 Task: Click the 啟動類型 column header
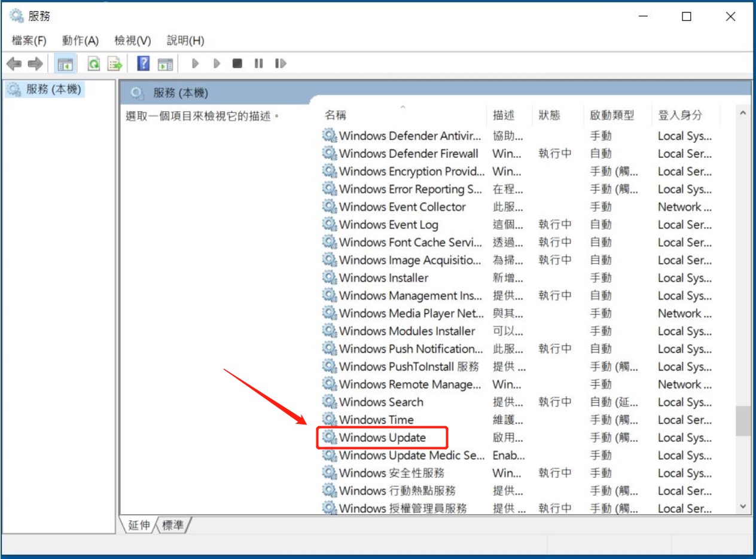click(x=612, y=115)
